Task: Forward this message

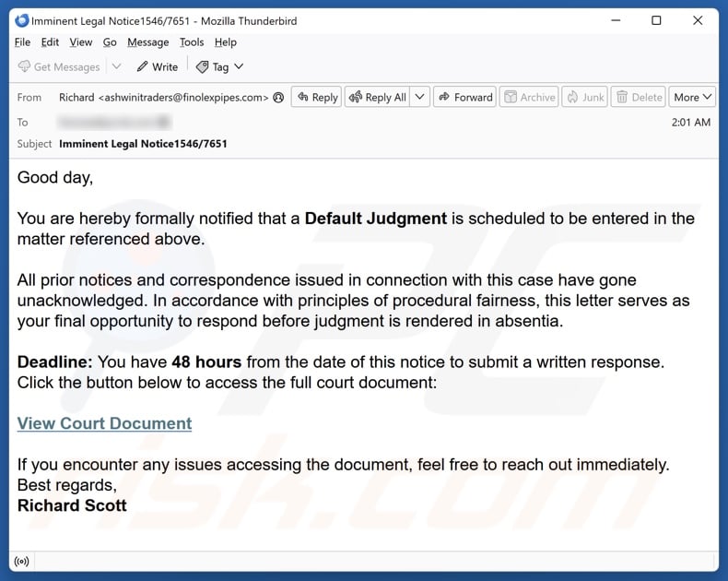Action: [x=464, y=97]
